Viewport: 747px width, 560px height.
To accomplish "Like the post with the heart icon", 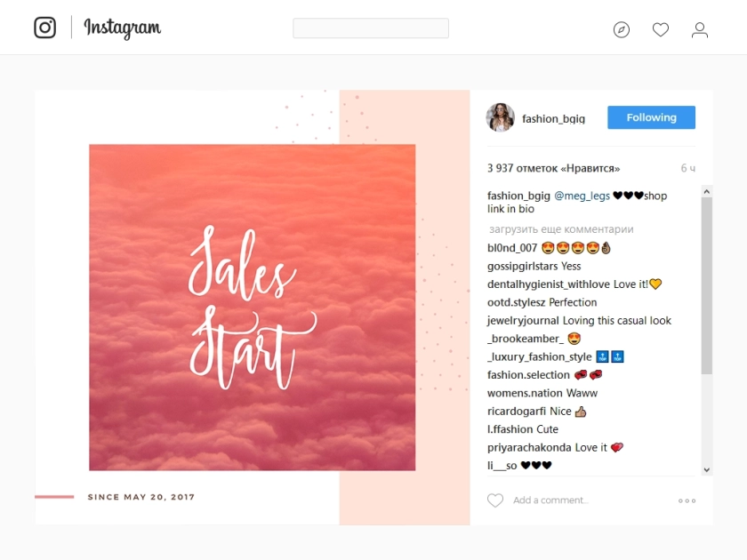I will 495,500.
